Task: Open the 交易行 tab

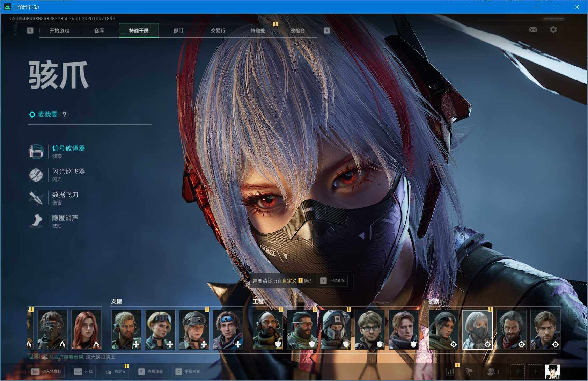Action: 218,30
